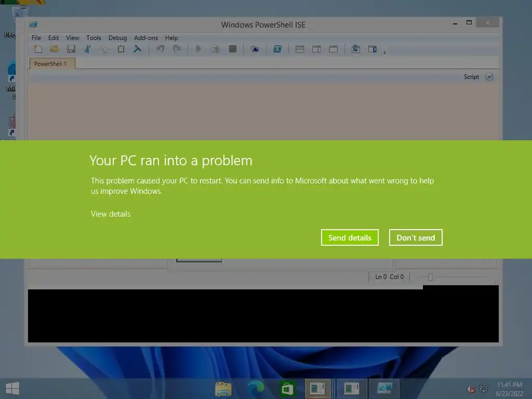Click the taskbar clock 11:41 PM
This screenshot has height=399, width=532.
pyautogui.click(x=509, y=389)
